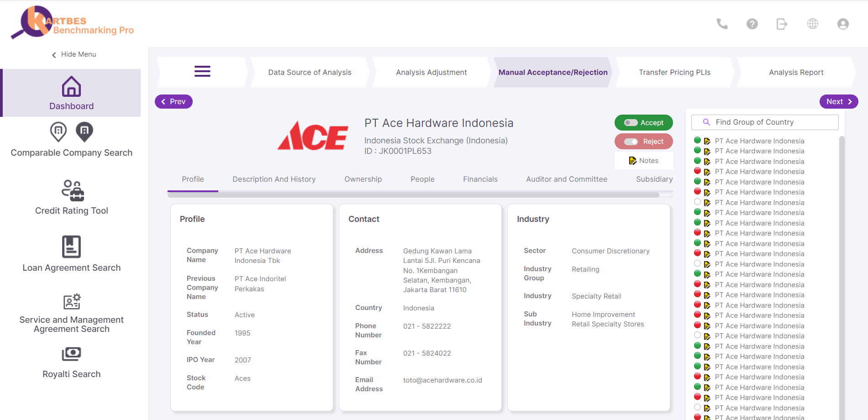Viewport: 868px width, 420px height.
Task: Open Loan Agreement Search from sidebar
Action: (x=71, y=254)
